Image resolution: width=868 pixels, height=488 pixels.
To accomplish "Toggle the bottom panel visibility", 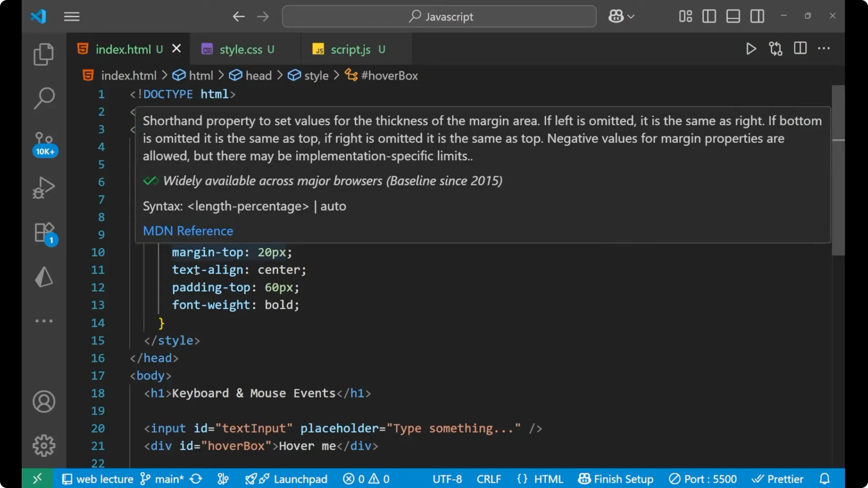I will click(x=733, y=16).
